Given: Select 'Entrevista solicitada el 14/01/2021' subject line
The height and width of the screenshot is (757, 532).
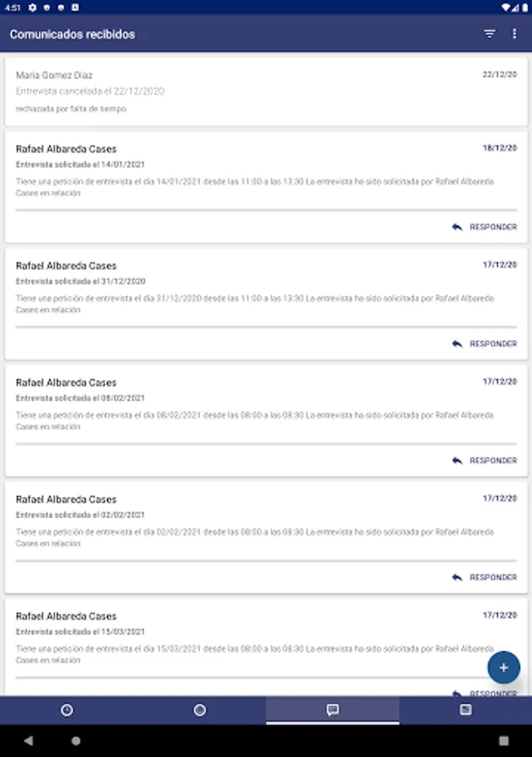Looking at the screenshot, I should (x=81, y=164).
